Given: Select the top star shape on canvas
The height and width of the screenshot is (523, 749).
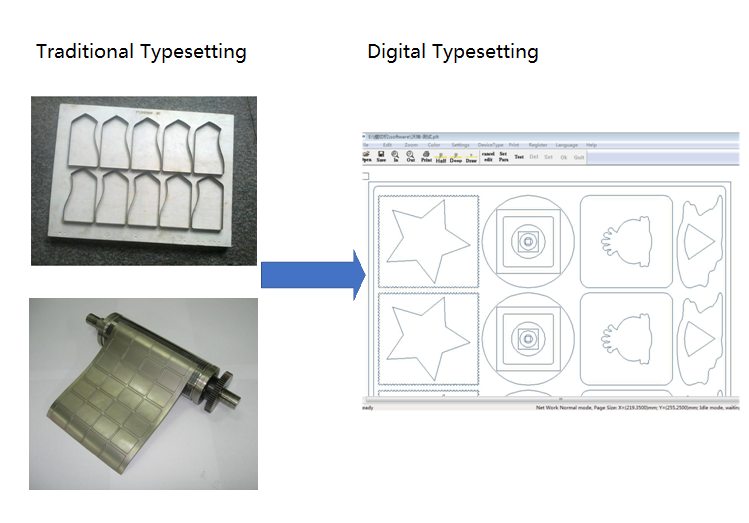Looking at the screenshot, I should [426, 244].
